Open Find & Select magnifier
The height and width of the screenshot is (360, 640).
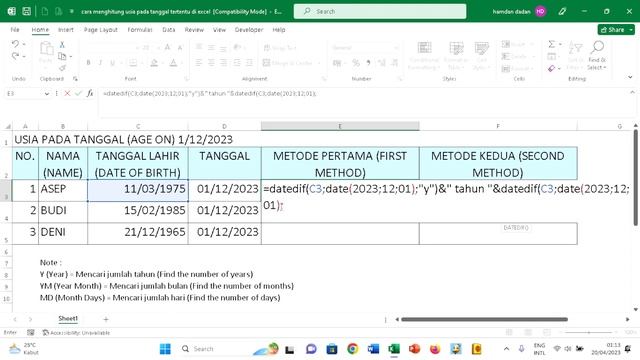(x=597, y=56)
